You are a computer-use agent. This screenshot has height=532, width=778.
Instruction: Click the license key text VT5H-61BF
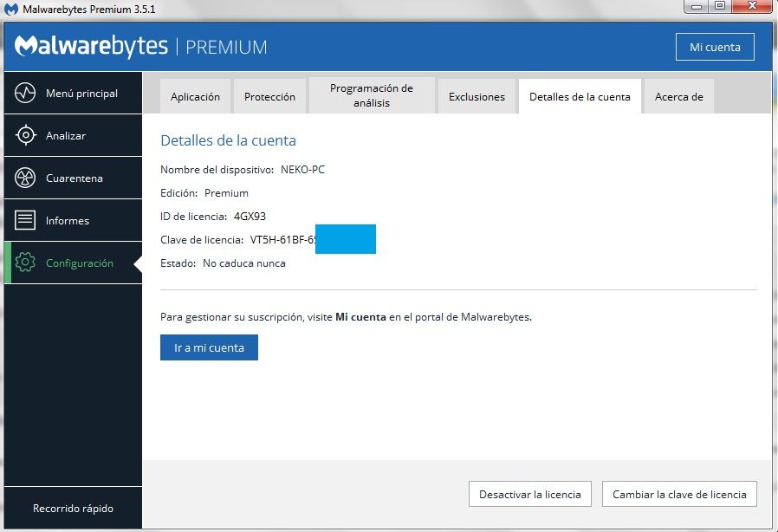pyautogui.click(x=282, y=240)
